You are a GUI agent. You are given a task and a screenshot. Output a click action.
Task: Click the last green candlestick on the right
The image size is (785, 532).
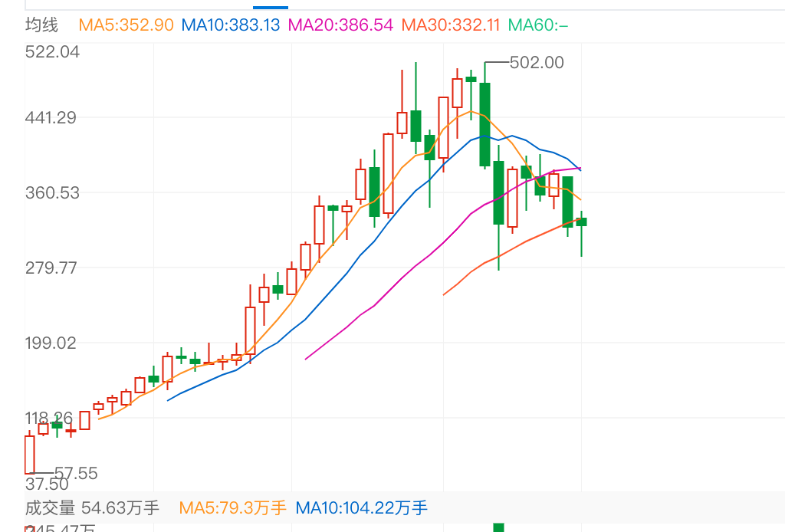click(581, 222)
